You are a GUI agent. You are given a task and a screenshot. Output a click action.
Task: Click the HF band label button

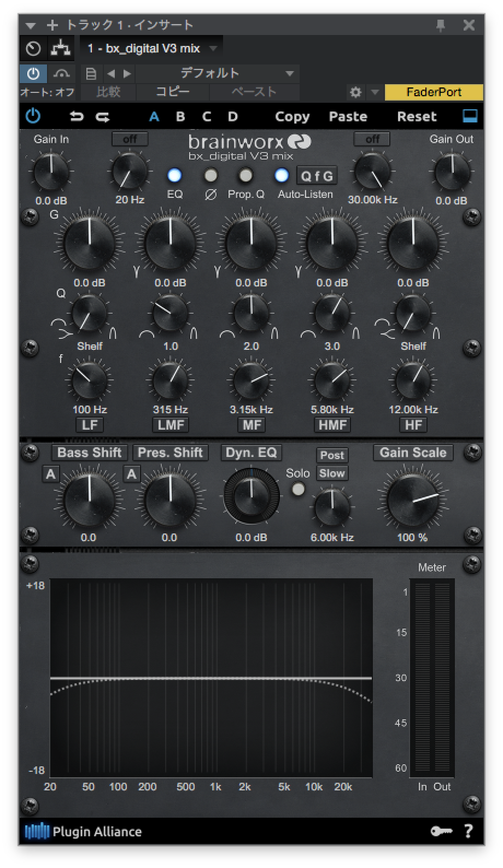[x=413, y=425]
